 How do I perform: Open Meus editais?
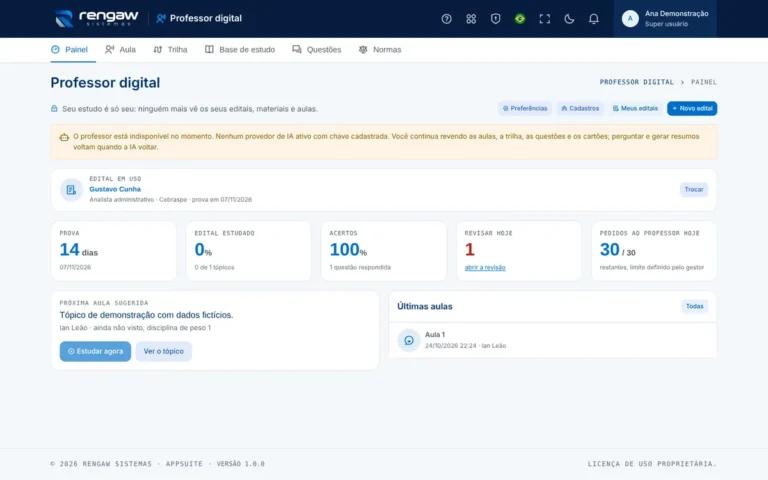pyautogui.click(x=635, y=108)
